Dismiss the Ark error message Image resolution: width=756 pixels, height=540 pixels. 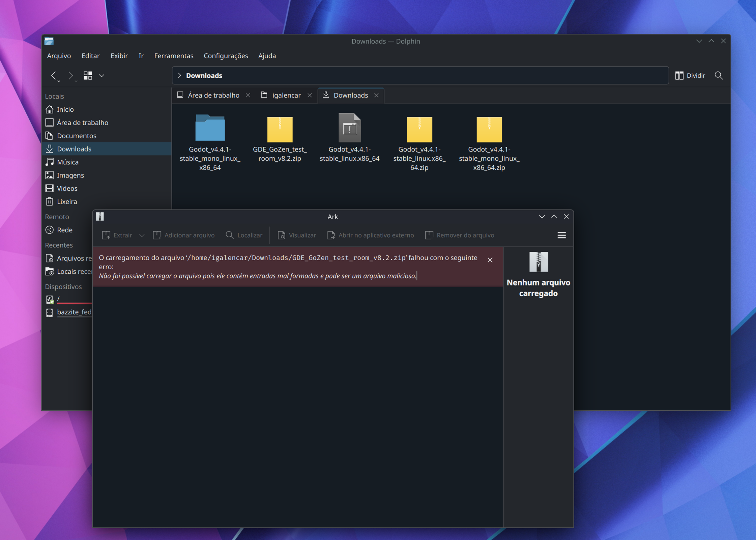tap(490, 260)
